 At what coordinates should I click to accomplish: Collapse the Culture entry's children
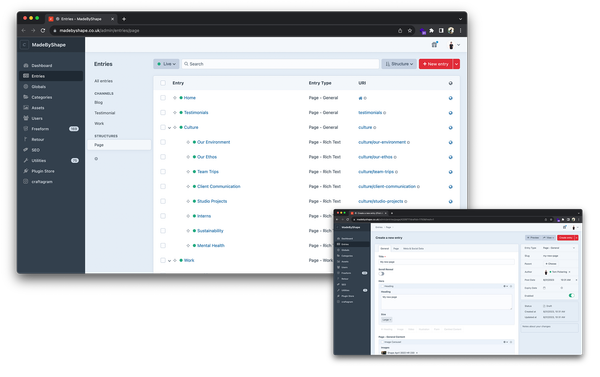(170, 128)
